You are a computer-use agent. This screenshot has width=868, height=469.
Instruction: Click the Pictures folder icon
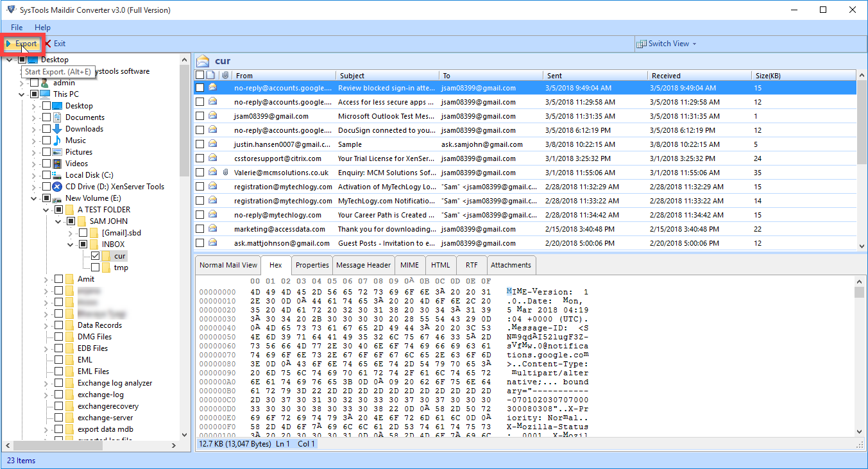coord(57,151)
